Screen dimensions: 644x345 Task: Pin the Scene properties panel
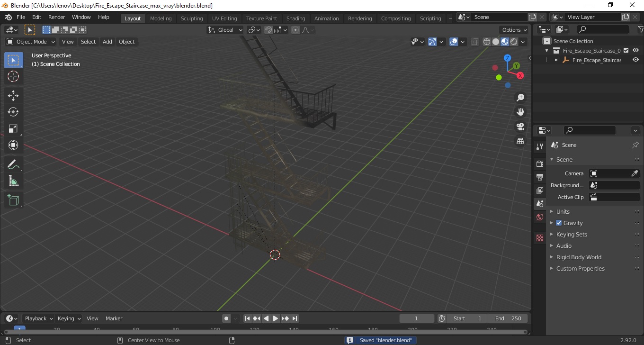(x=635, y=145)
